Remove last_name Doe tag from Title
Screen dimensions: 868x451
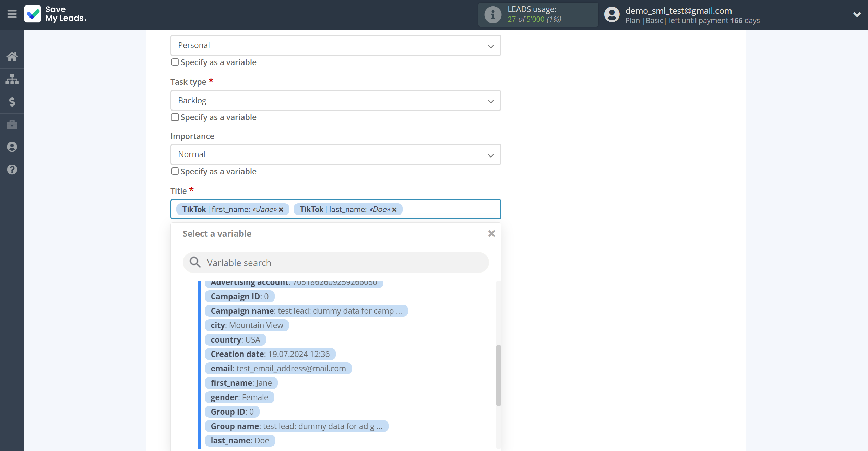pos(394,210)
